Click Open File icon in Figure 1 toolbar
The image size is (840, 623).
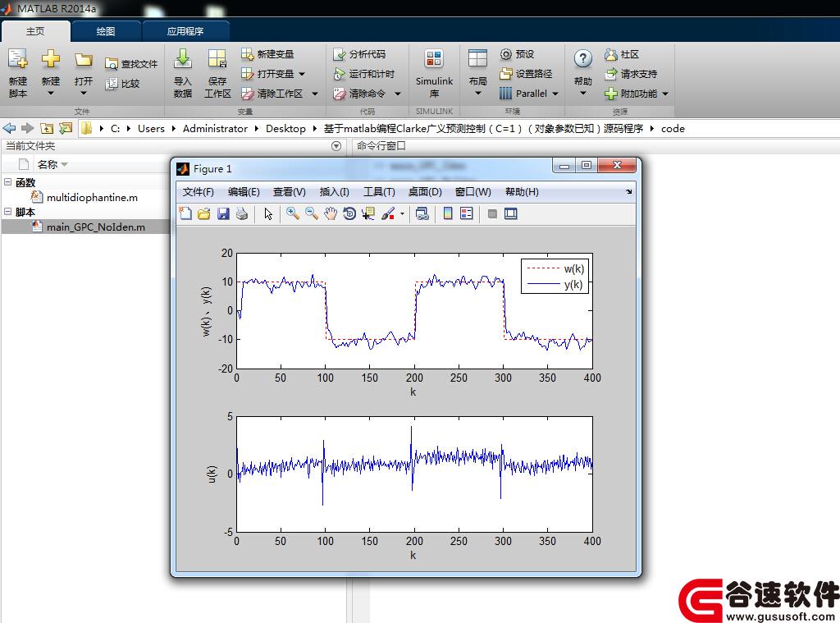[x=203, y=214]
